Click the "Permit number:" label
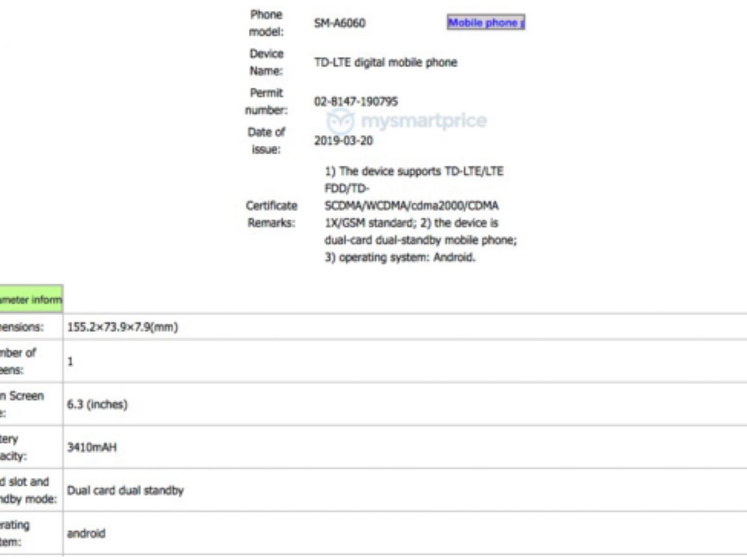 click(x=266, y=101)
